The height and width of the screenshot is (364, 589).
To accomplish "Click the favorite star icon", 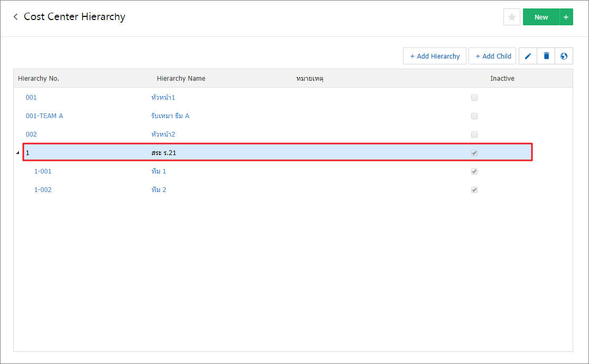I will (511, 16).
